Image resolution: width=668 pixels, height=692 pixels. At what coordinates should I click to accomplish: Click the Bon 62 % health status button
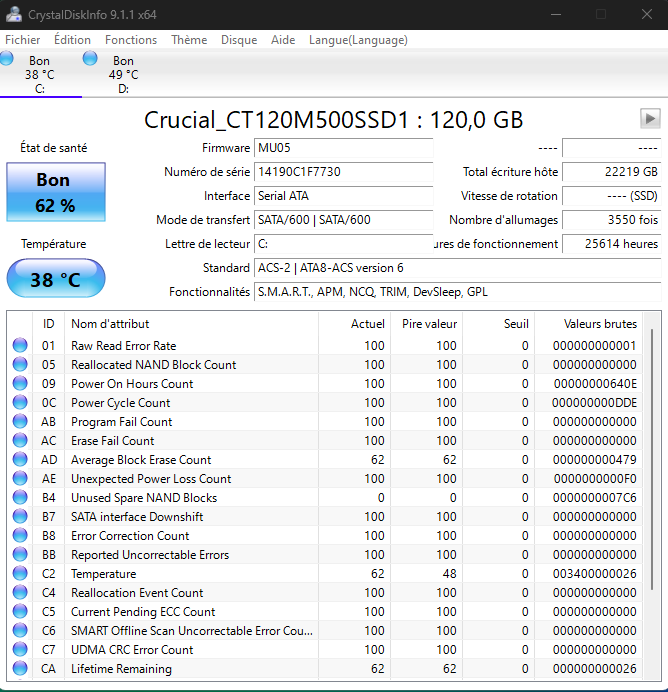tap(56, 192)
